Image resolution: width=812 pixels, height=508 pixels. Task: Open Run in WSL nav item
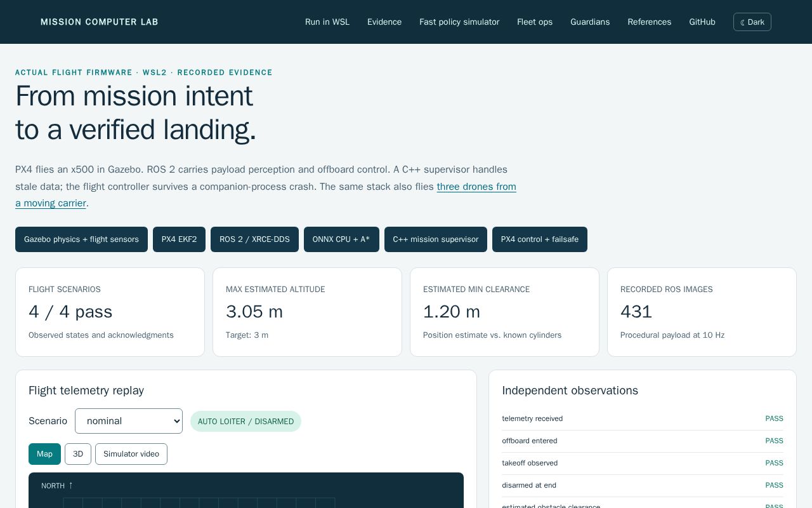(327, 22)
